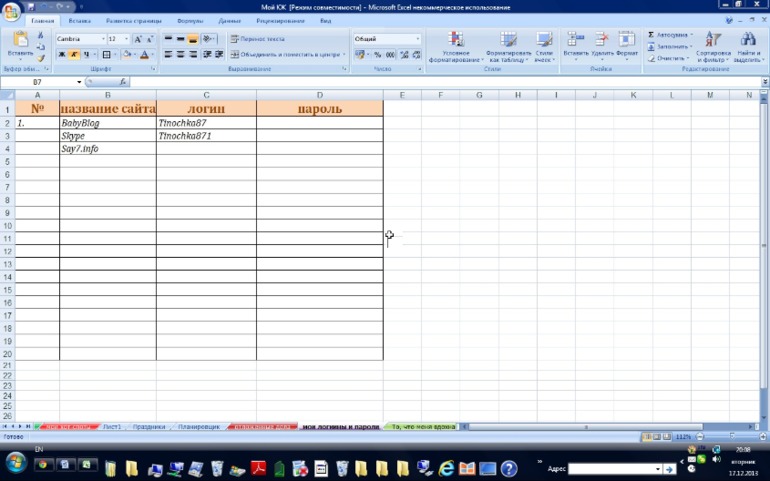The height and width of the screenshot is (481, 770).
Task: Open Форматировать как таблицу gallery
Action: pos(509,47)
